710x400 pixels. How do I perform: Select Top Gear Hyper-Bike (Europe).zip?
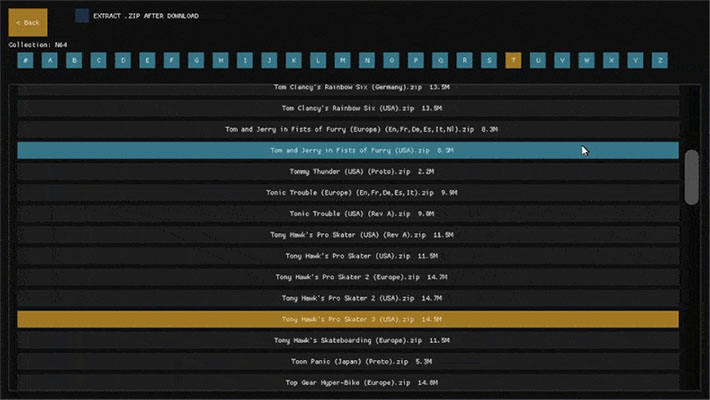coord(348,382)
